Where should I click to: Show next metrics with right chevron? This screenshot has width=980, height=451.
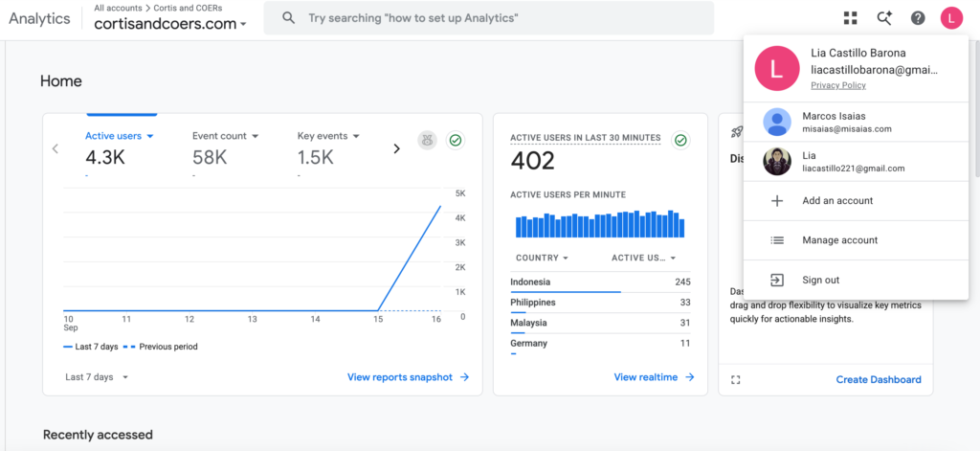(396, 148)
